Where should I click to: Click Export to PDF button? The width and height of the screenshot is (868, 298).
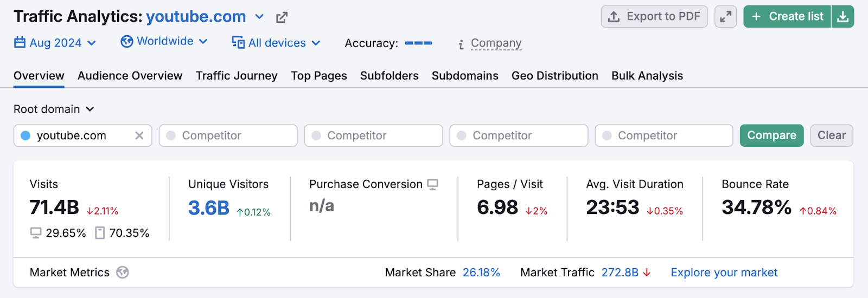click(x=654, y=17)
